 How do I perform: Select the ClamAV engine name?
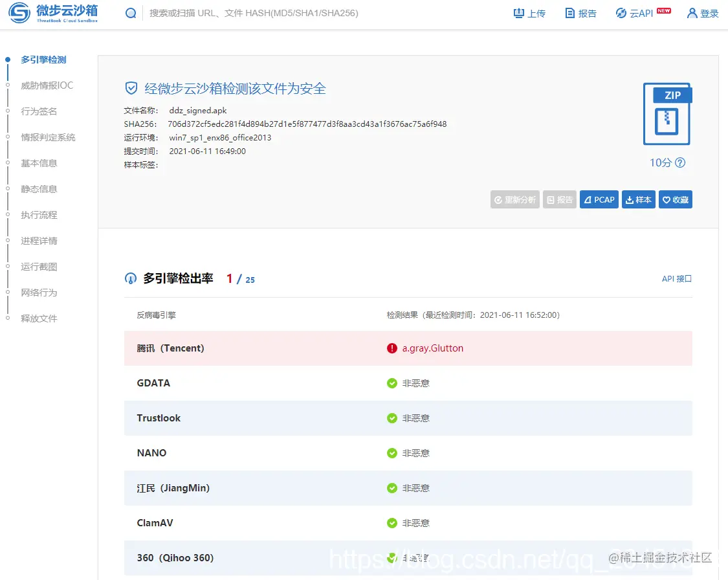click(x=155, y=523)
